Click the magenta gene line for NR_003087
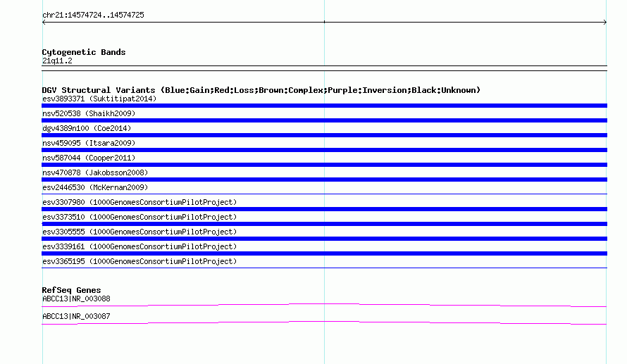The image size is (627, 364). [x=324, y=322]
